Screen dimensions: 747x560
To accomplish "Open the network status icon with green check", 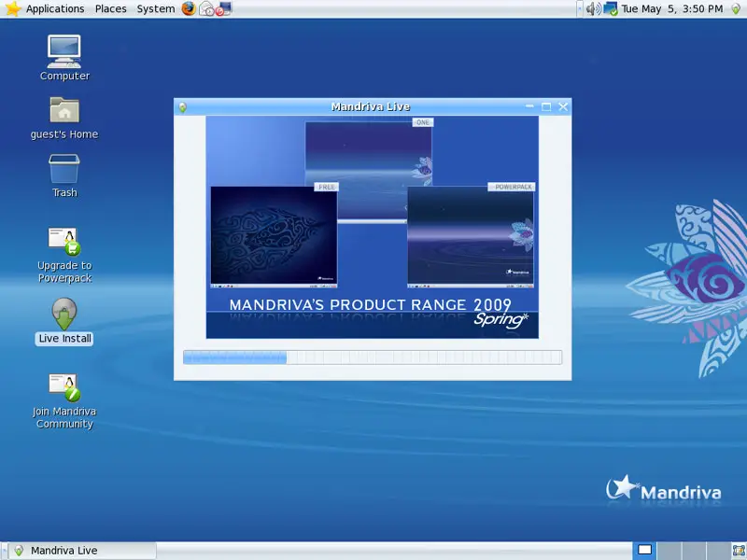I will (x=611, y=8).
